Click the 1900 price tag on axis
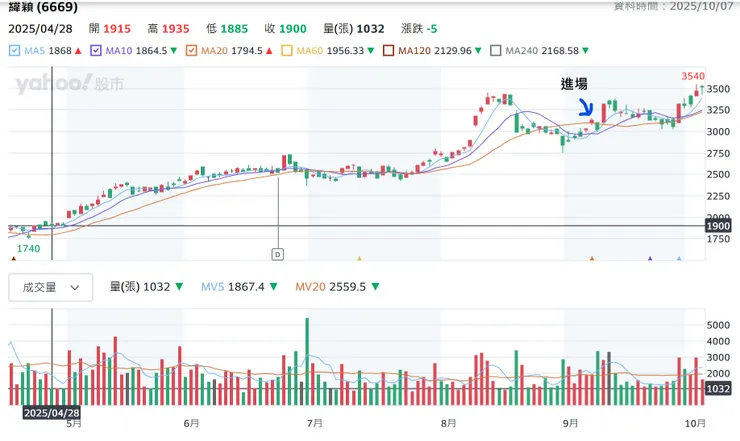 (720, 226)
